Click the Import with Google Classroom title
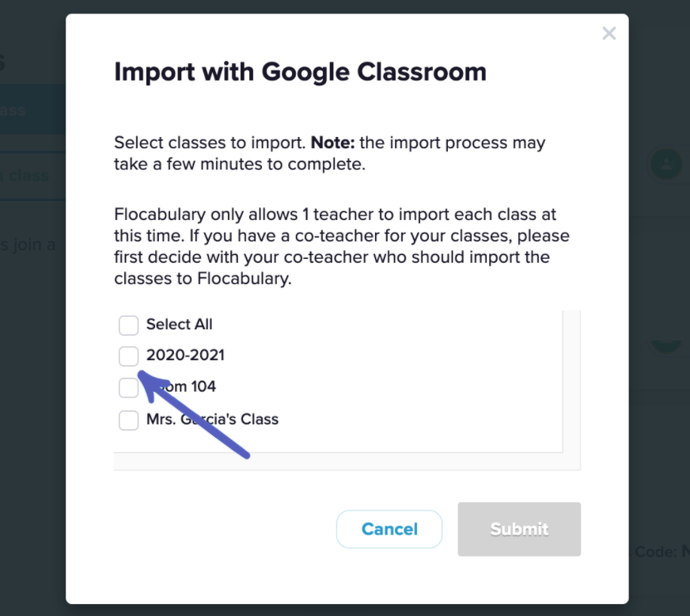 301,72
